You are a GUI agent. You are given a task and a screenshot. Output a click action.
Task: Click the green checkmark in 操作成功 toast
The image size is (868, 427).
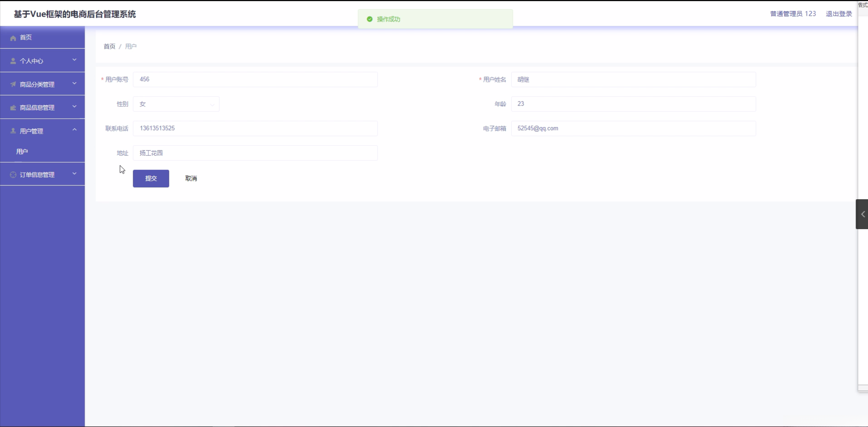pyautogui.click(x=369, y=19)
